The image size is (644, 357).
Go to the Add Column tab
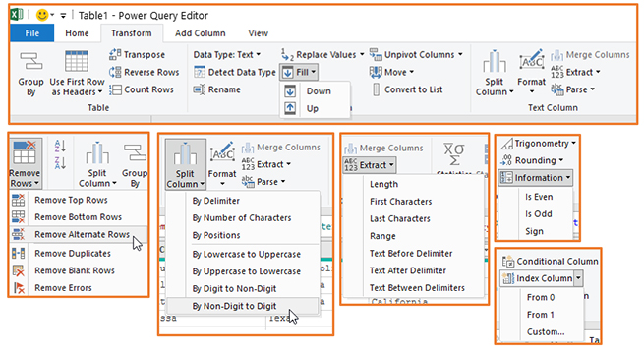pos(200,32)
